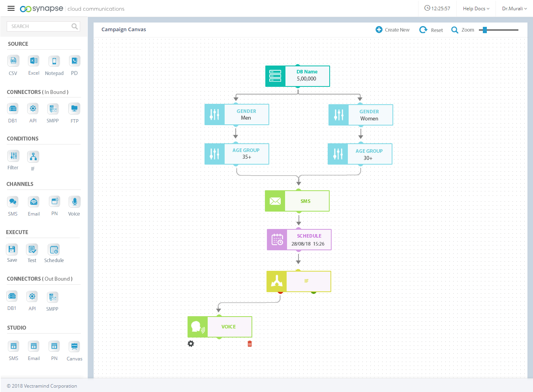533x392 pixels.
Task: Click Create New button
Action: (392, 30)
